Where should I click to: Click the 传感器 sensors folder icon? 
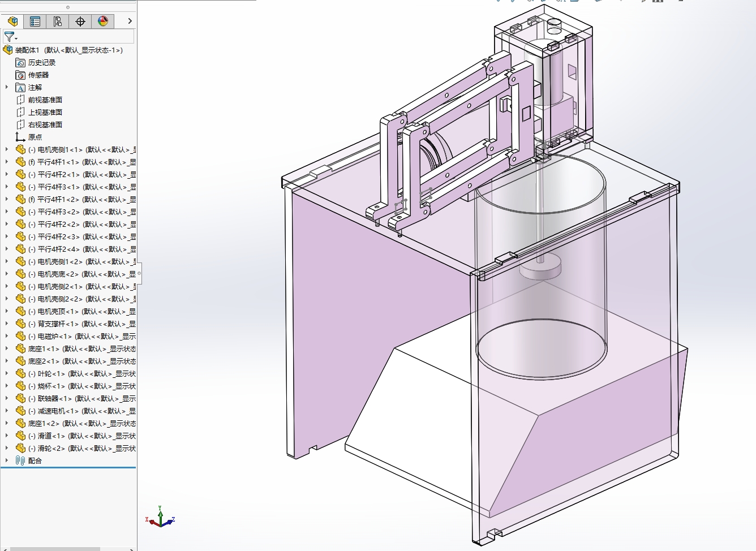(x=20, y=75)
